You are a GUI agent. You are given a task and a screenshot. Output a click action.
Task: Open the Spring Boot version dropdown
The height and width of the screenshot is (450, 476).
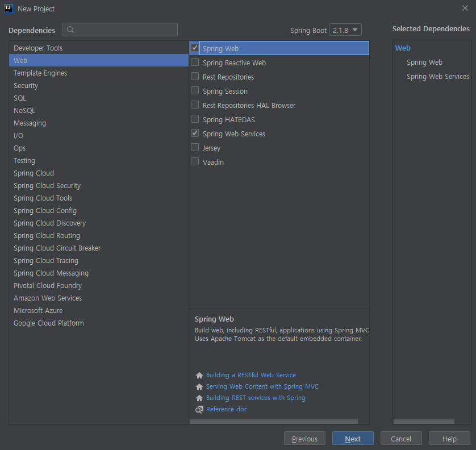pos(345,30)
